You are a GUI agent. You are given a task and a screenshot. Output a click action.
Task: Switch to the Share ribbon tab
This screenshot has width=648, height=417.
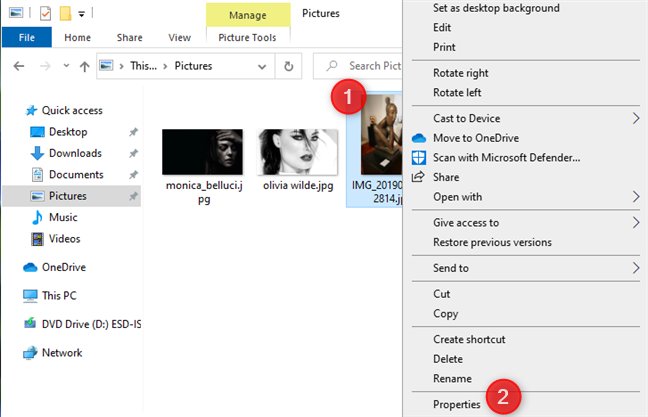pos(129,38)
